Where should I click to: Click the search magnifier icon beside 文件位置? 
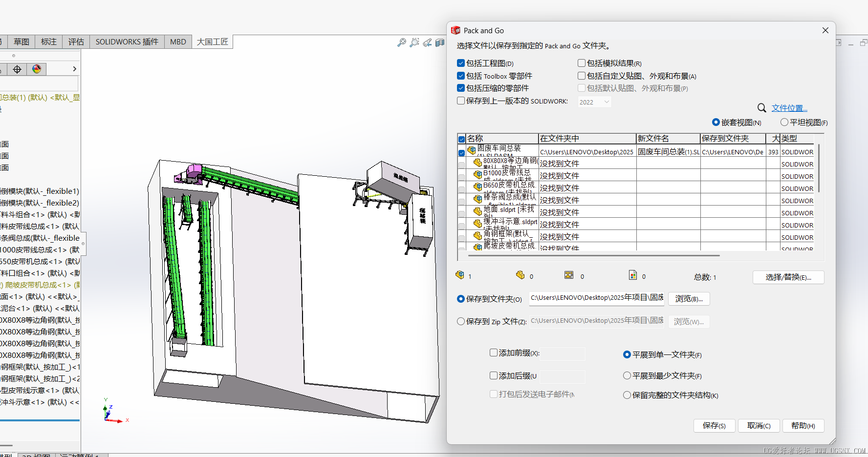pyautogui.click(x=761, y=108)
